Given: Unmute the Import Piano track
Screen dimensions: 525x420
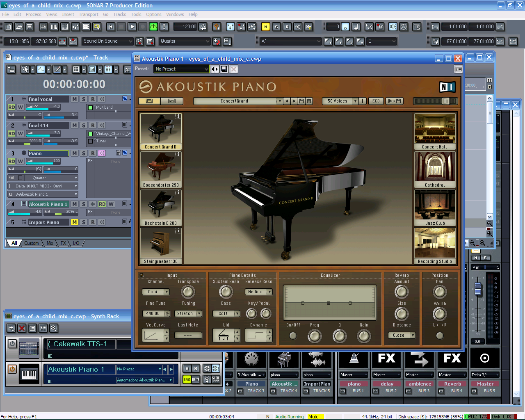Looking at the screenshot, I should [74, 222].
